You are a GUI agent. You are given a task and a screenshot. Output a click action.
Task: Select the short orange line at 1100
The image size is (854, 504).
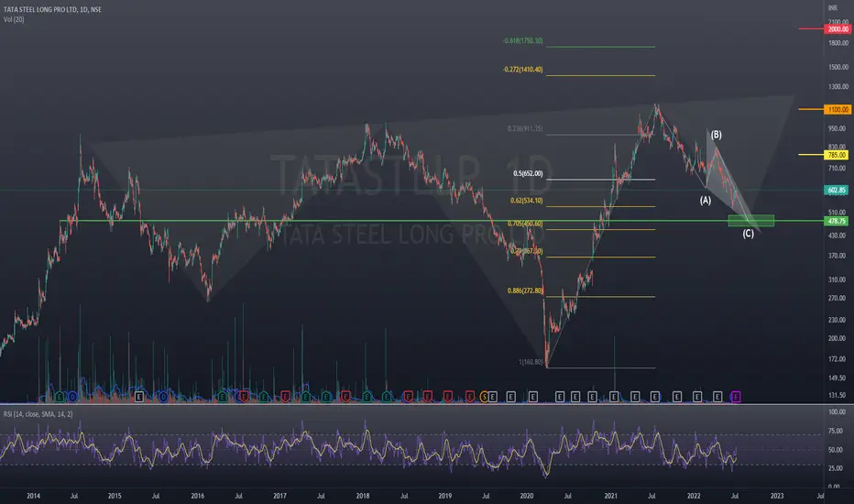point(811,110)
